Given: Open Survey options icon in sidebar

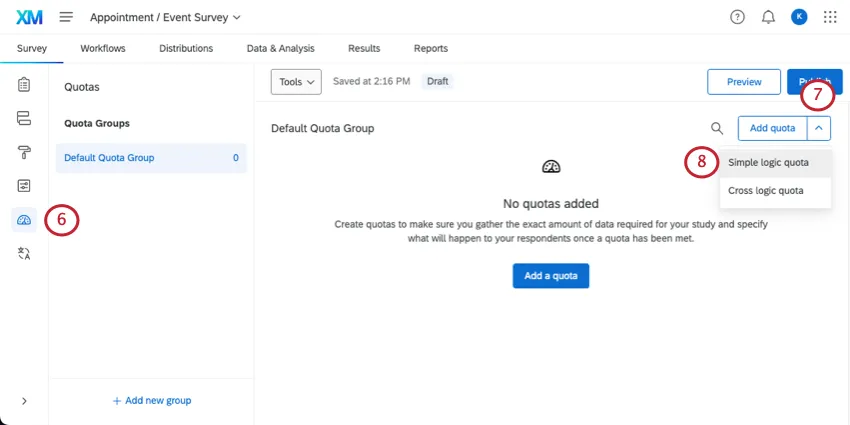Looking at the screenshot, I should 24,186.
